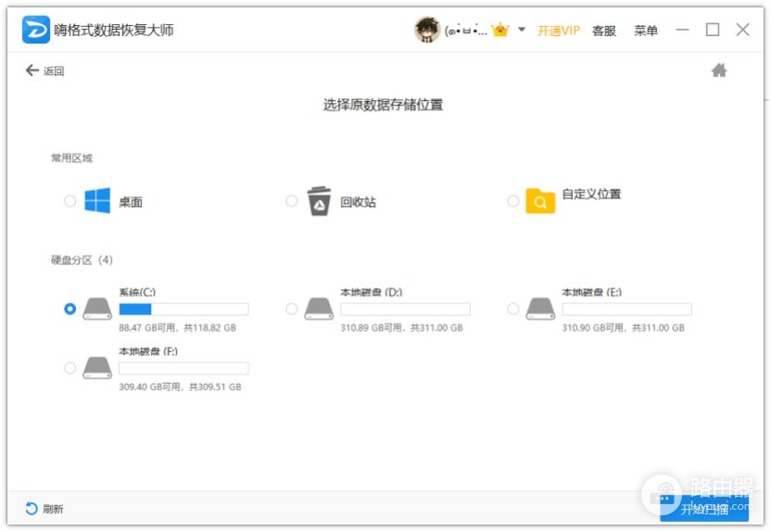Click the 开通VIP link
The image size is (771, 532).
coord(558,31)
